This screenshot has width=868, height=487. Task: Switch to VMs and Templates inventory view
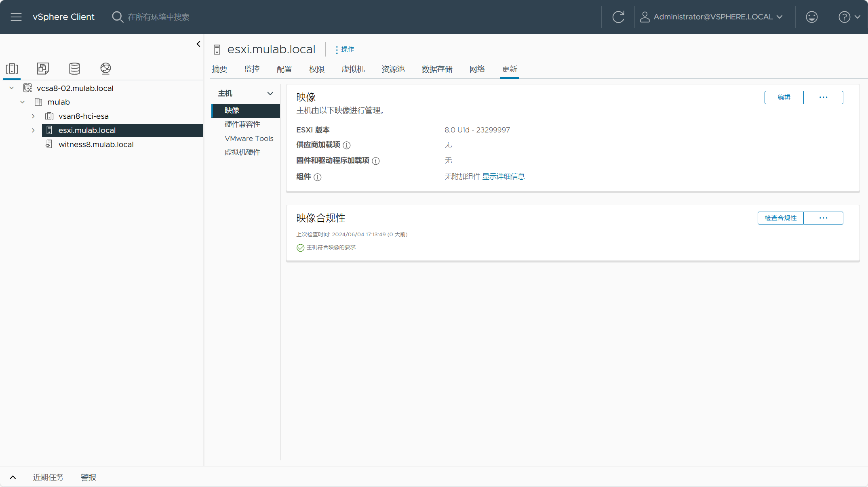coord(43,68)
